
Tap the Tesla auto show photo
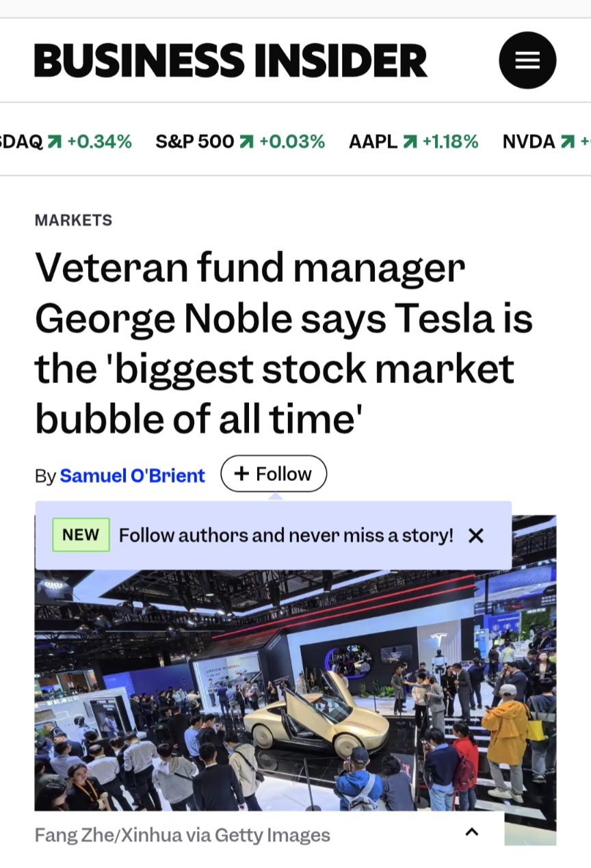click(x=295, y=691)
